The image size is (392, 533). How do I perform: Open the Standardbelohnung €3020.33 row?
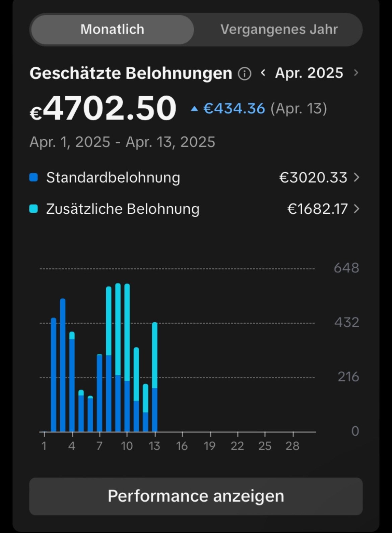click(194, 177)
